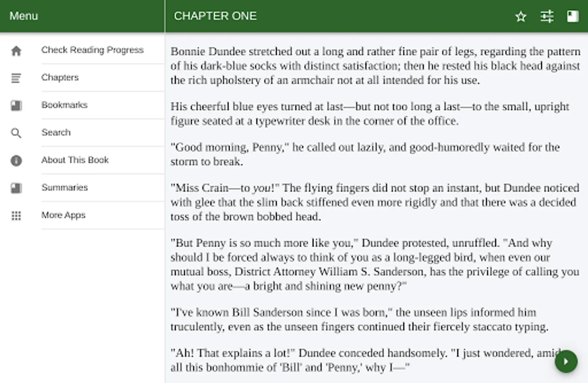Open the reading settings sliders icon

(x=547, y=17)
